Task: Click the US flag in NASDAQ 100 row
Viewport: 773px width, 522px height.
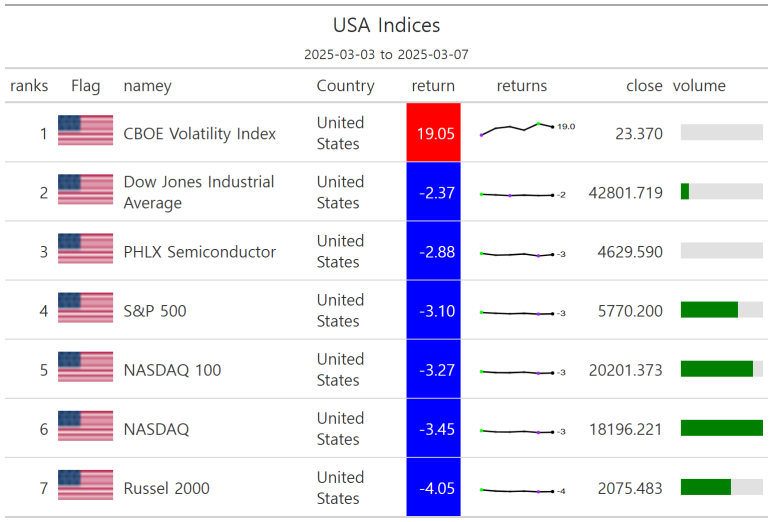Action: coord(85,367)
